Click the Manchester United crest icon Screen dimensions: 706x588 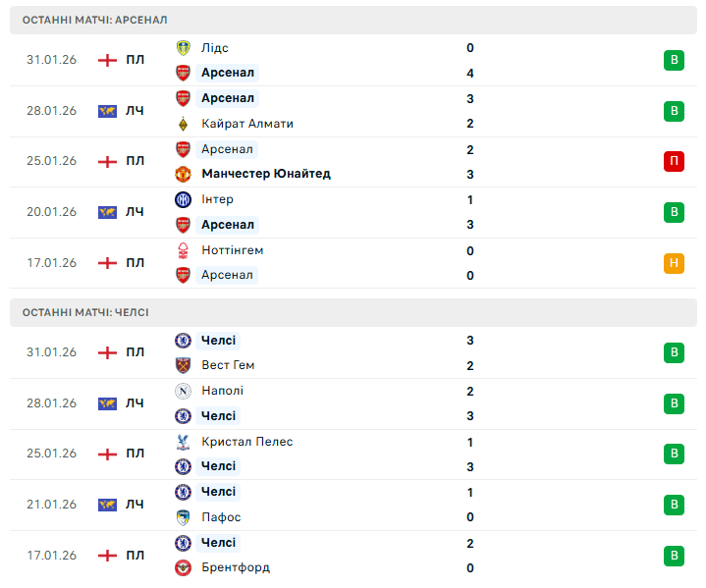[x=183, y=174]
